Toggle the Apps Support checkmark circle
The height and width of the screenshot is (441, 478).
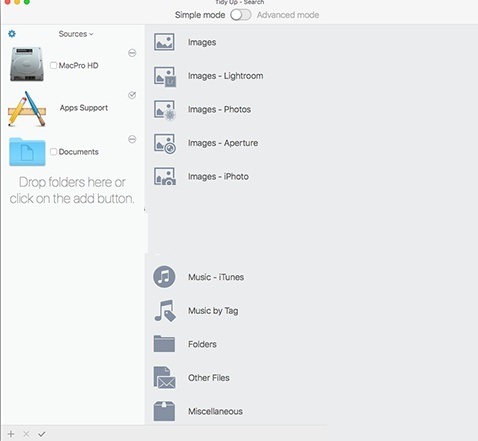[132, 95]
